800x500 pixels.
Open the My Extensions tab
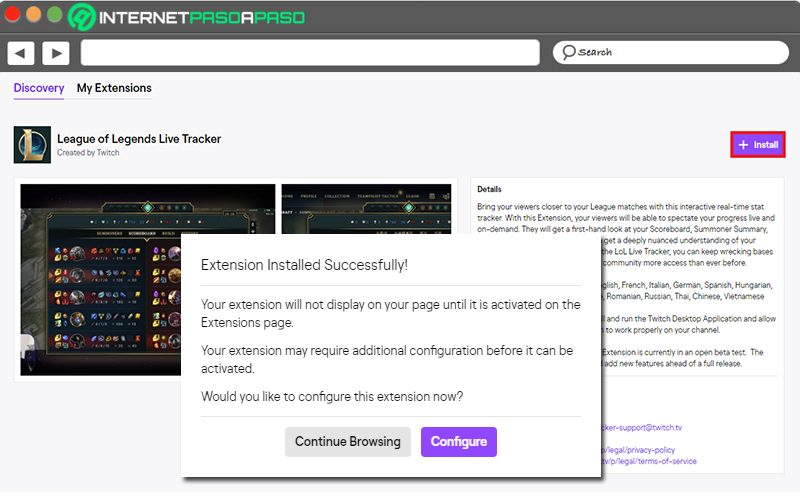click(114, 88)
